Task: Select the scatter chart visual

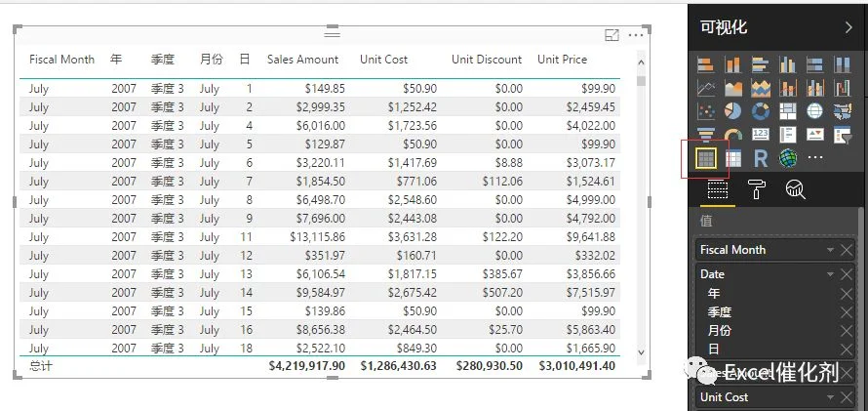Action: pos(706,111)
